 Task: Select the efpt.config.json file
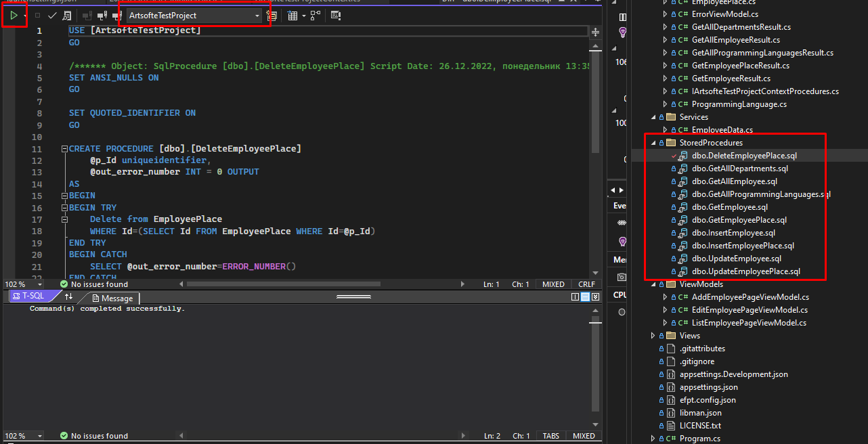708,400
